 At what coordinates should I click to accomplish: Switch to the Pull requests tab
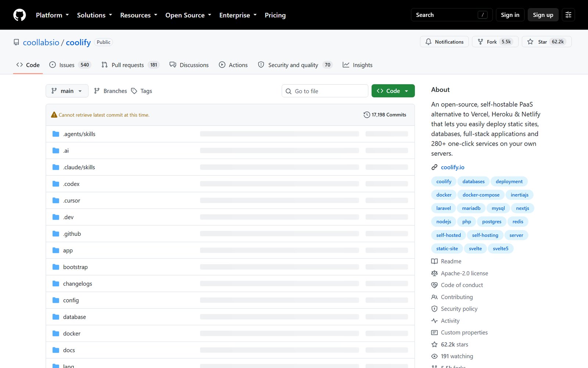coord(130,65)
